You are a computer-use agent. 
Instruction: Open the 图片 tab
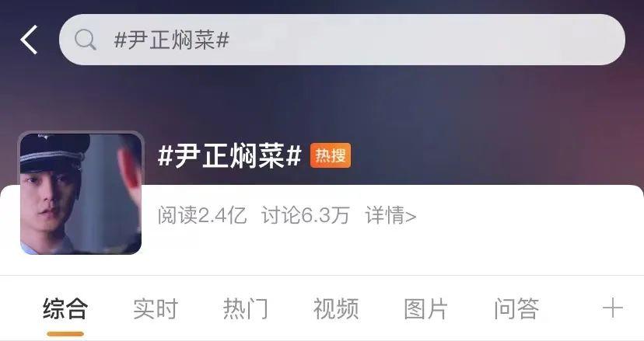coord(426,308)
